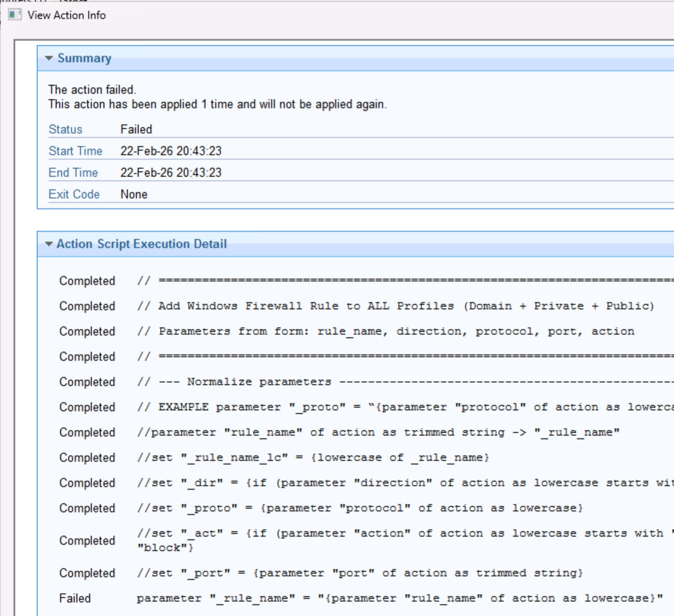
Task: Select the failed parameter "_rule_name" script line
Action: point(399,598)
